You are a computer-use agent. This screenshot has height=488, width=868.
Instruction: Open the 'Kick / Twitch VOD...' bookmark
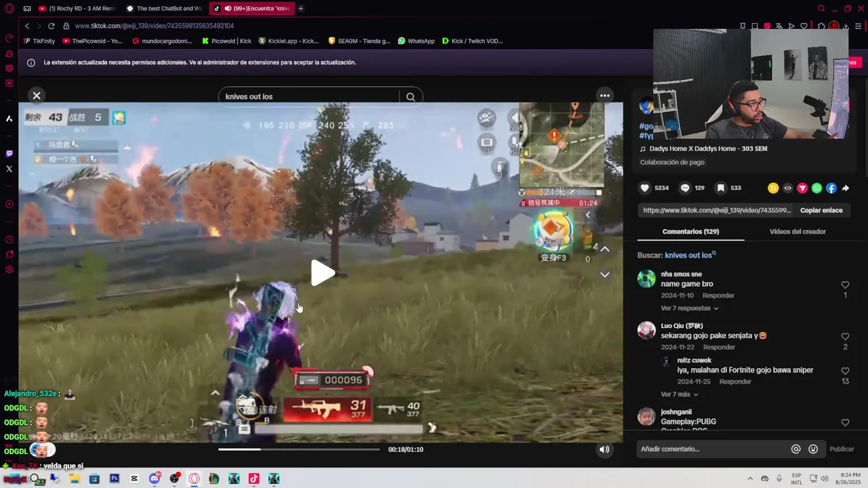click(473, 41)
